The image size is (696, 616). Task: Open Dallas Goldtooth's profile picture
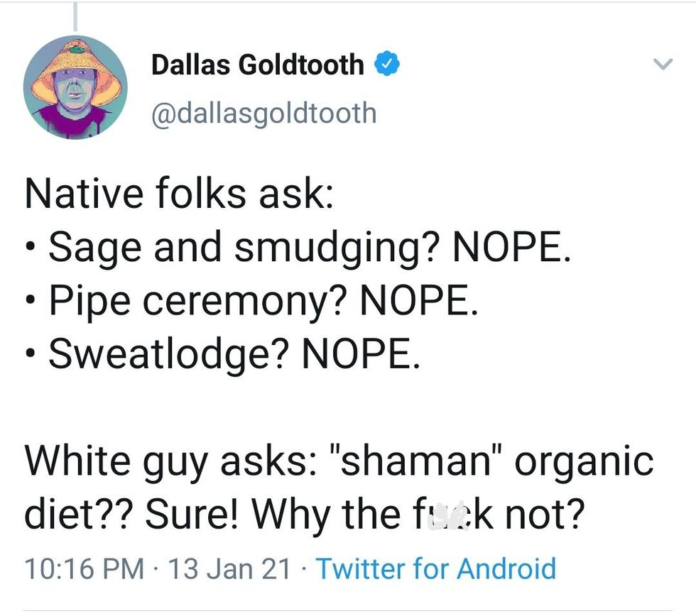[75, 87]
